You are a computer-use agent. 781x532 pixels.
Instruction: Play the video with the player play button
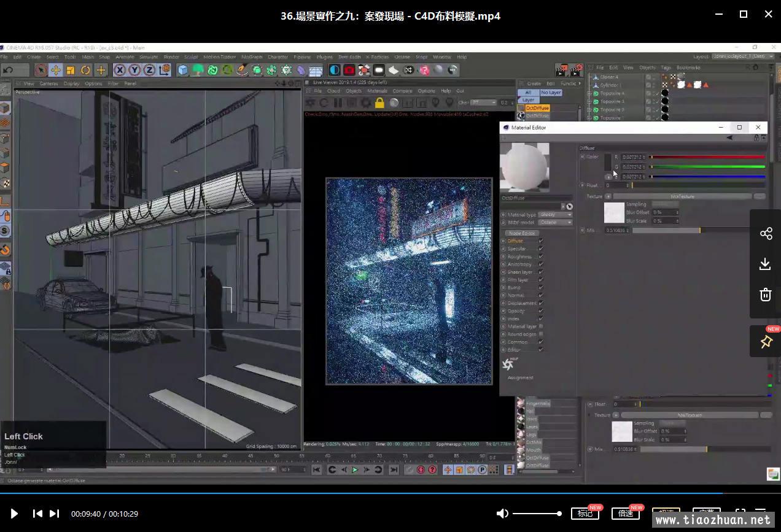click(14, 514)
